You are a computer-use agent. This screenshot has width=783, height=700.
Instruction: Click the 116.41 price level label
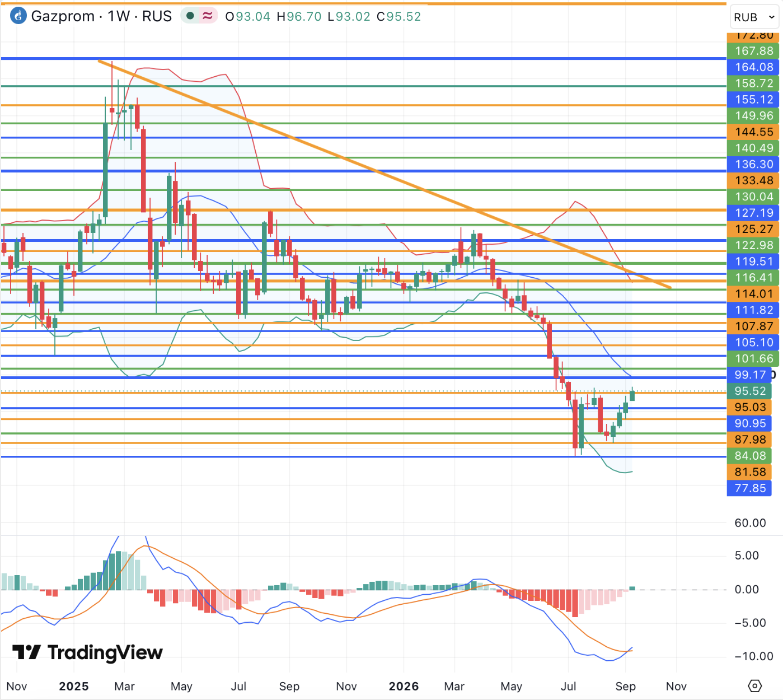754,278
